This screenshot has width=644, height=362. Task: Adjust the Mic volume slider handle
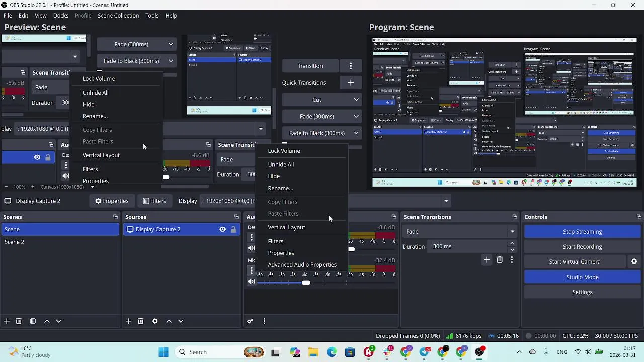point(306,283)
